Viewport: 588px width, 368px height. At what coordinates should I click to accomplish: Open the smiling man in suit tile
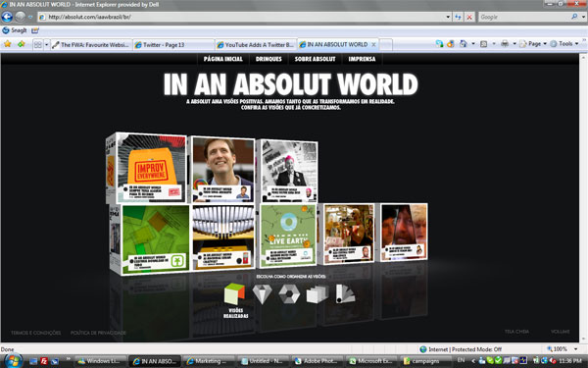point(223,170)
